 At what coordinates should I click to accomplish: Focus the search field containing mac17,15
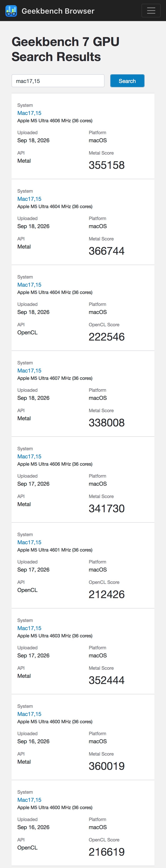click(x=58, y=81)
